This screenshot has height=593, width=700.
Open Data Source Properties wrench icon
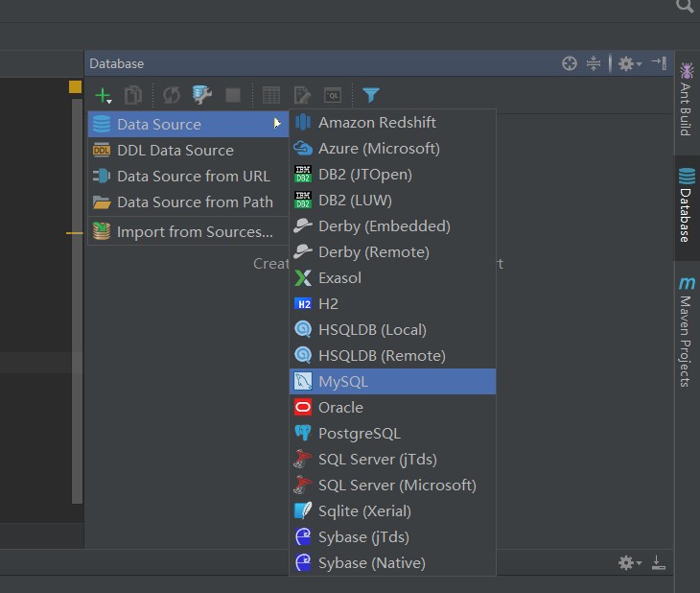pyautogui.click(x=201, y=95)
